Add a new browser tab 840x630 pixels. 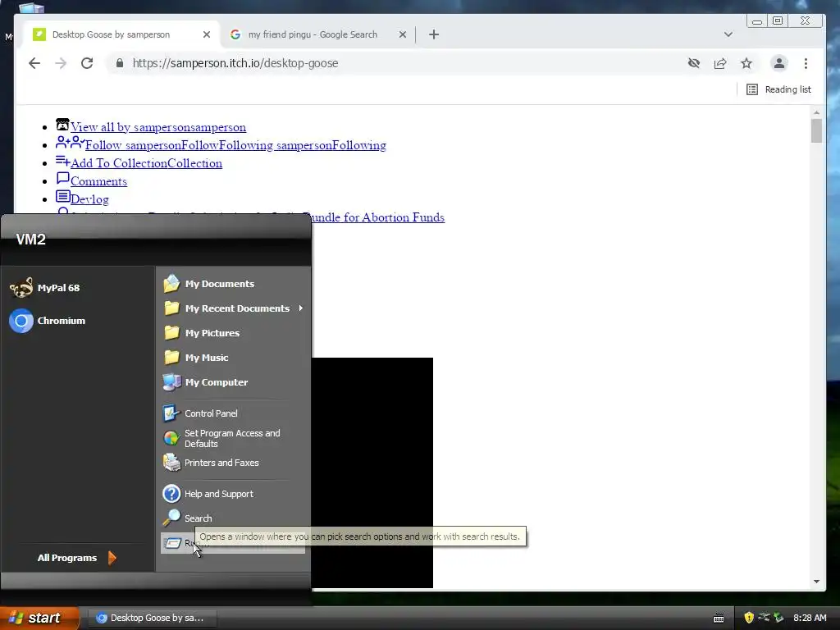click(x=434, y=34)
